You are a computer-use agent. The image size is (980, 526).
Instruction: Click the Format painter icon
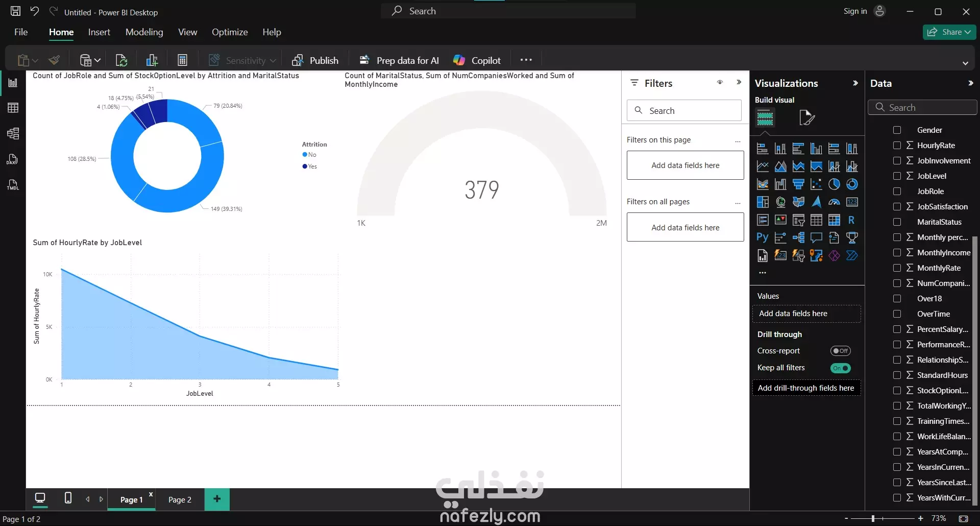point(54,60)
